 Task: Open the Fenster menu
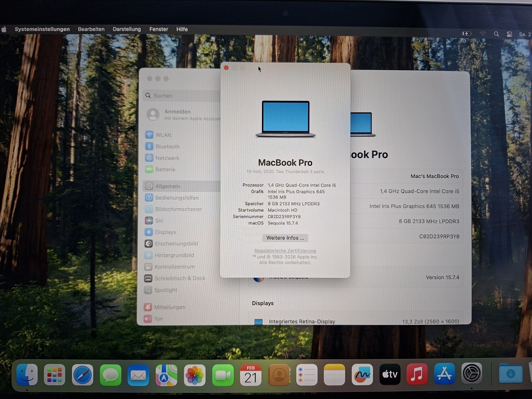(x=159, y=29)
